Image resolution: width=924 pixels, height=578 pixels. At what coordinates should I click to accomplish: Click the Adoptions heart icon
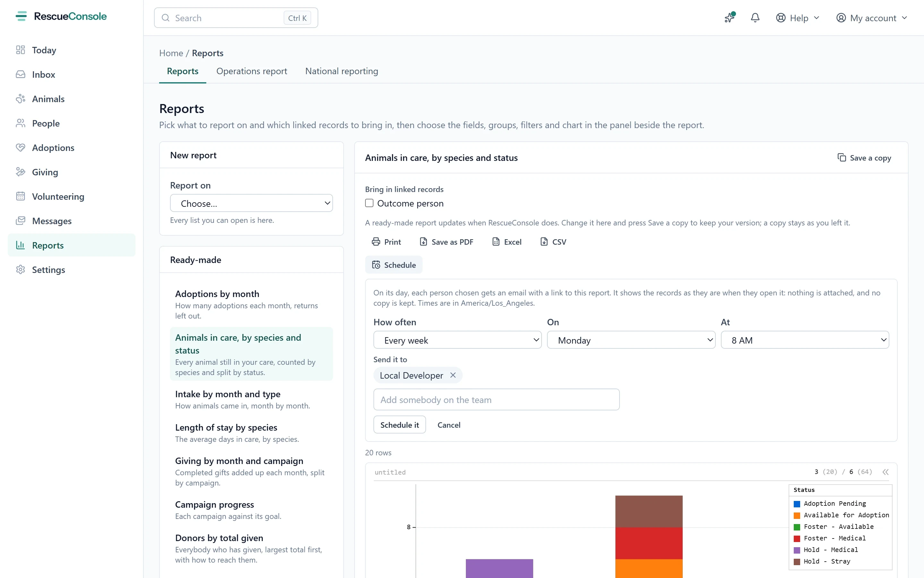21,148
